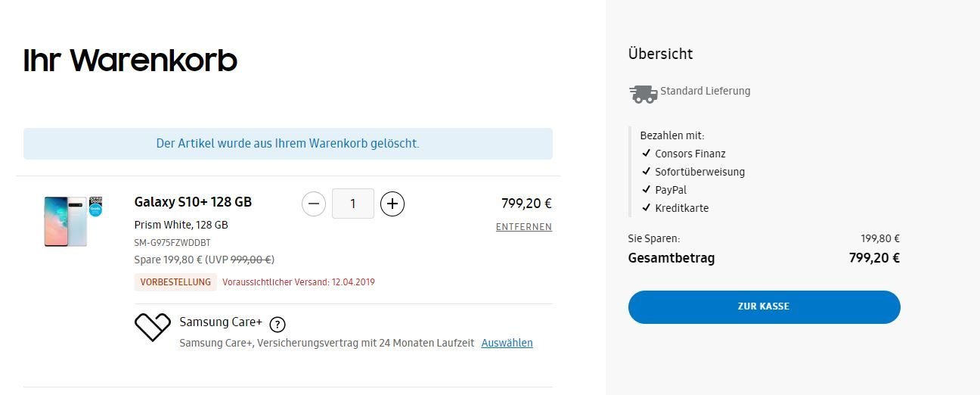This screenshot has height=395, width=980.
Task: Select Samsung Care+ via the Auswählen link
Action: click(507, 343)
